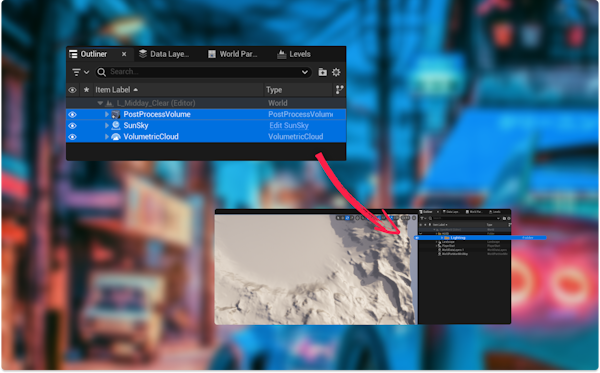This screenshot has height=373, width=600.
Task: Click the pinned star column icon
Action: click(x=86, y=90)
